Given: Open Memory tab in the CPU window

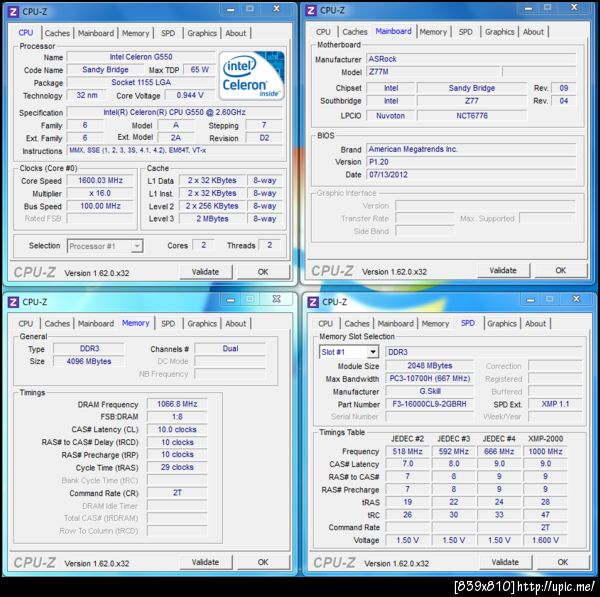Looking at the screenshot, I should coord(135,33).
